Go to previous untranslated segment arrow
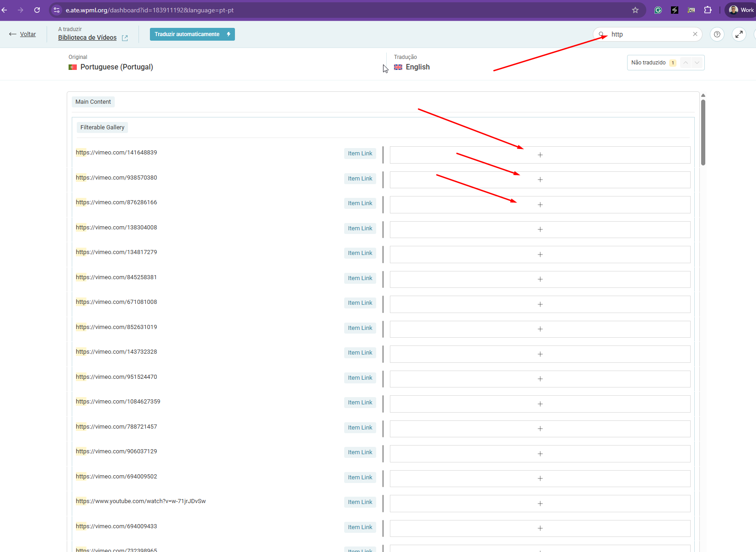The height and width of the screenshot is (552, 756). 685,63
